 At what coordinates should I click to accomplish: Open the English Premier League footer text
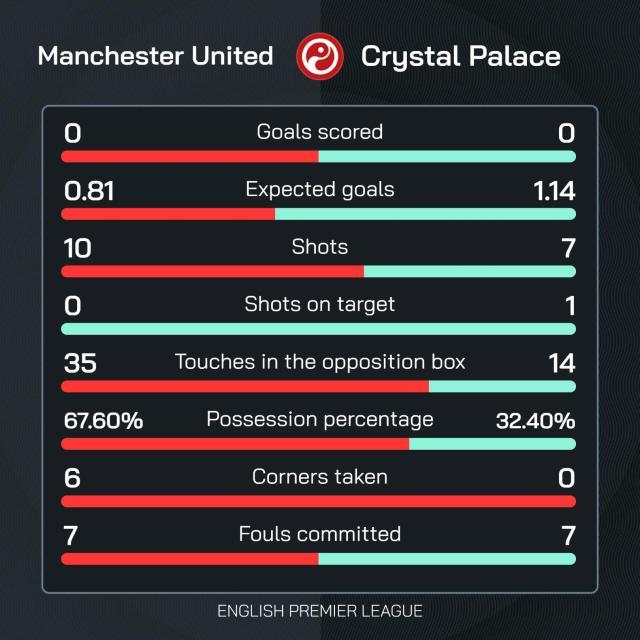point(320,610)
